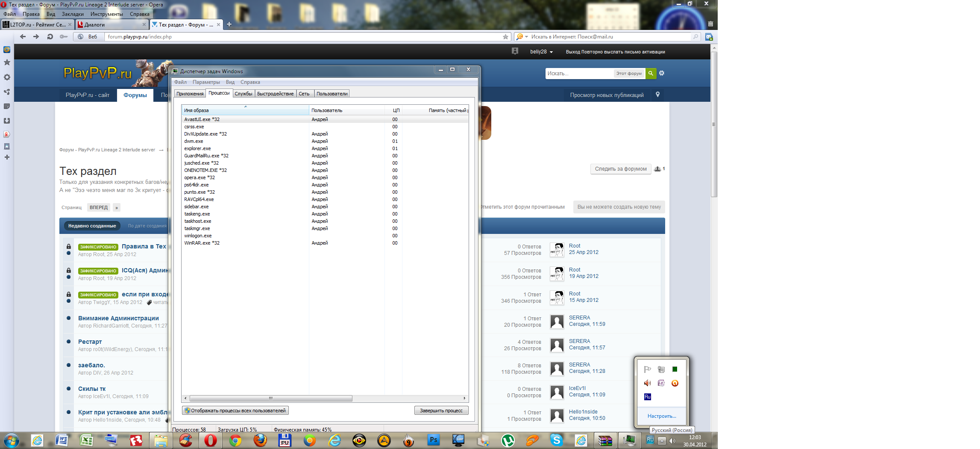Click the ВПЕРЕД pagination button
Viewport: 980px width, 449px height.
tap(99, 207)
